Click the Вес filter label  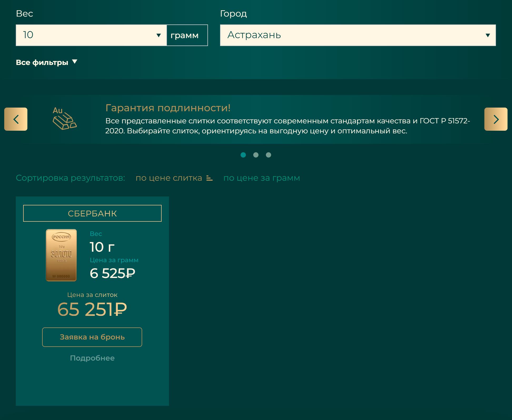pyautogui.click(x=24, y=13)
